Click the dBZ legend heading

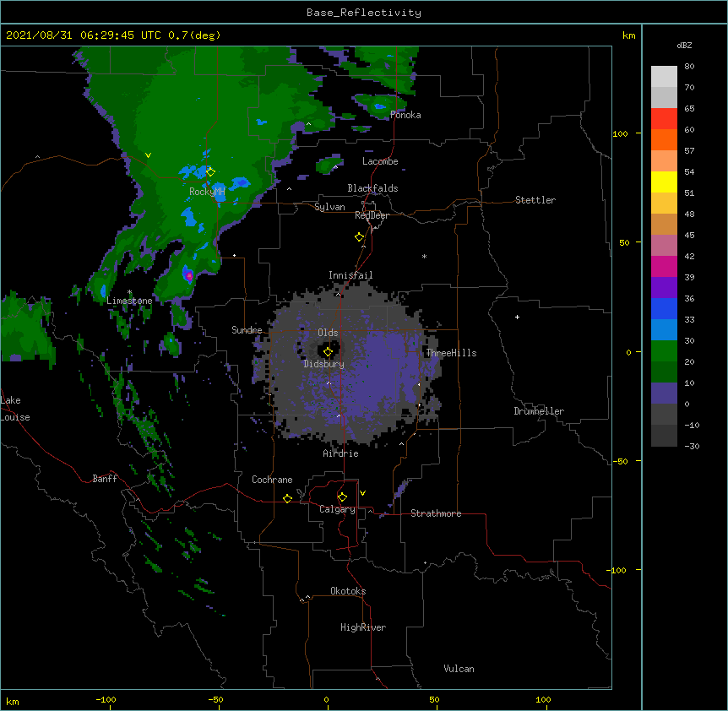coord(684,46)
